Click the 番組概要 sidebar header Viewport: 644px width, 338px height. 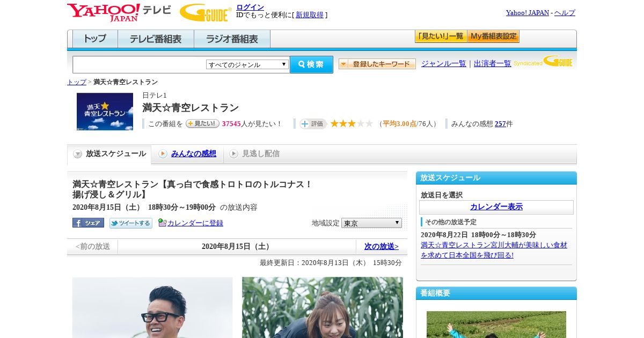(x=496, y=293)
